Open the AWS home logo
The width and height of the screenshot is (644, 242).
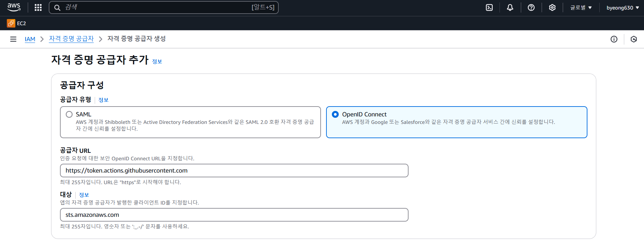click(14, 7)
